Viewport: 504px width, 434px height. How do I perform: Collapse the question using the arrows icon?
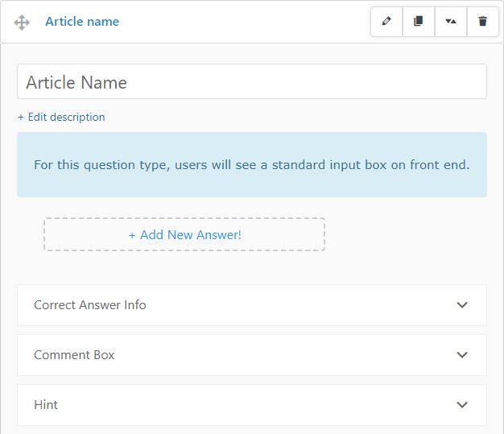450,22
